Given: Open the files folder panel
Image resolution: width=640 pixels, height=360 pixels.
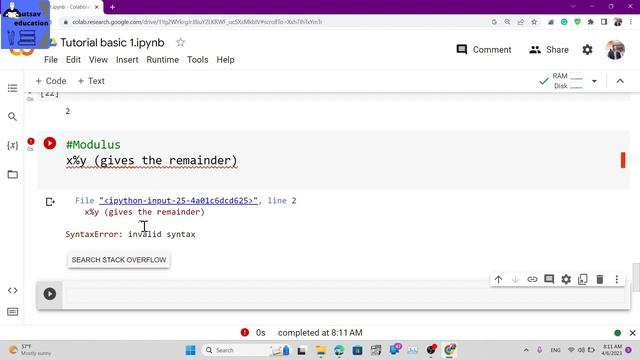Looking at the screenshot, I should point(13,174).
